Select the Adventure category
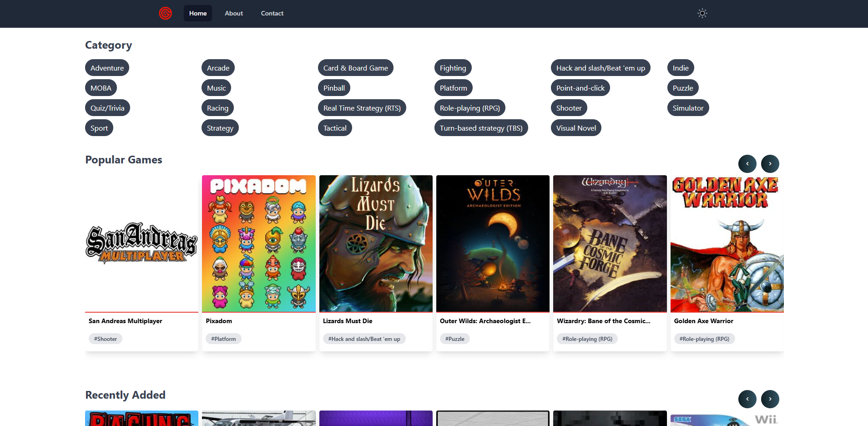This screenshot has width=868, height=426. tap(107, 68)
